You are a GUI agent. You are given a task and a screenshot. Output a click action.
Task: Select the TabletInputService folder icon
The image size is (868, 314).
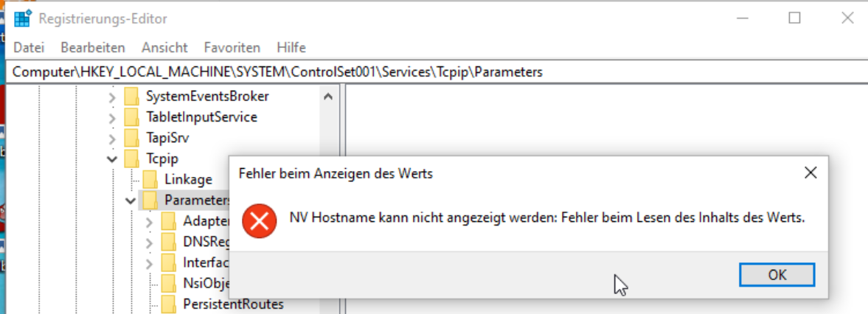coord(131,117)
